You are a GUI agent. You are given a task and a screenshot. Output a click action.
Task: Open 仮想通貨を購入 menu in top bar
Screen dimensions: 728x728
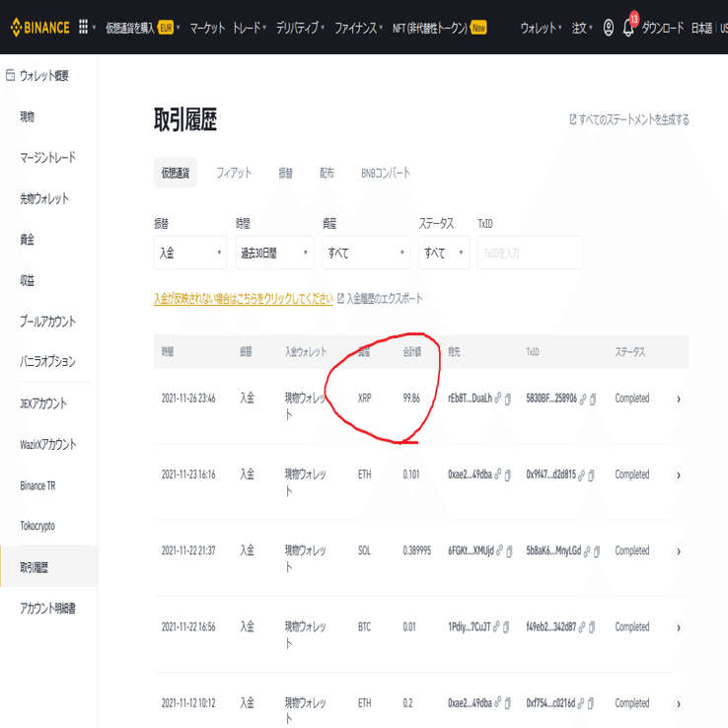142,28
